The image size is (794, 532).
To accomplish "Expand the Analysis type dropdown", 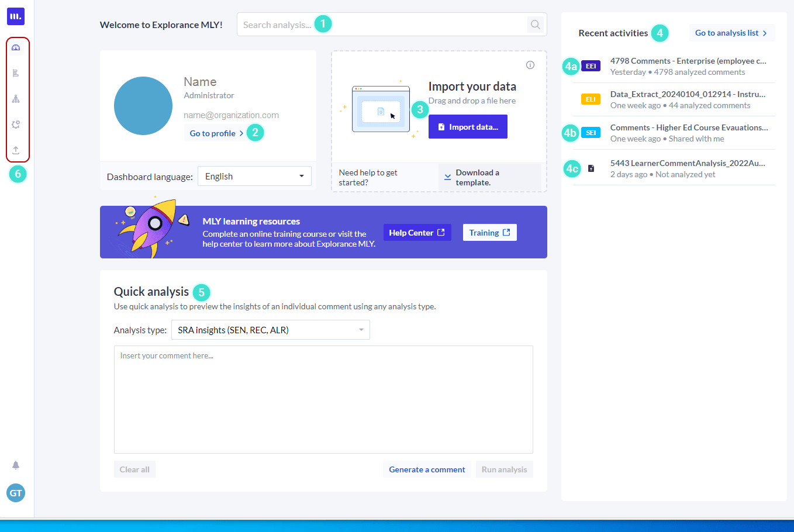I will [271, 330].
